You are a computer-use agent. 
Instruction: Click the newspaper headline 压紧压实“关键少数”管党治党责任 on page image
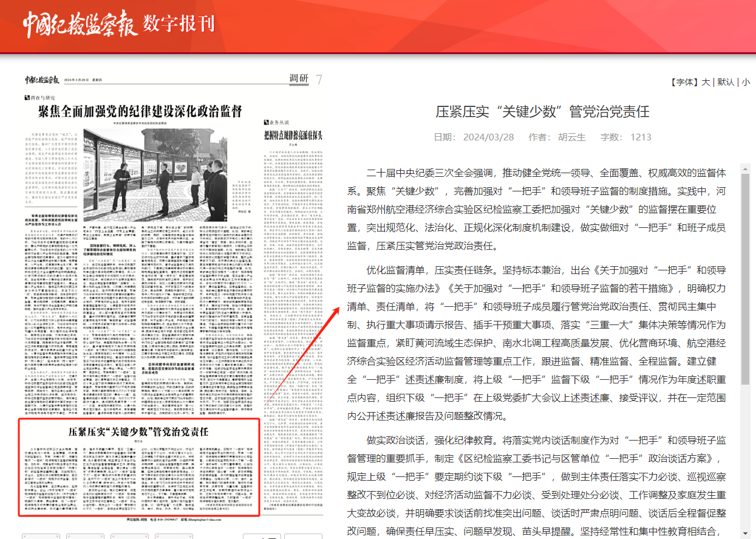[x=138, y=433]
